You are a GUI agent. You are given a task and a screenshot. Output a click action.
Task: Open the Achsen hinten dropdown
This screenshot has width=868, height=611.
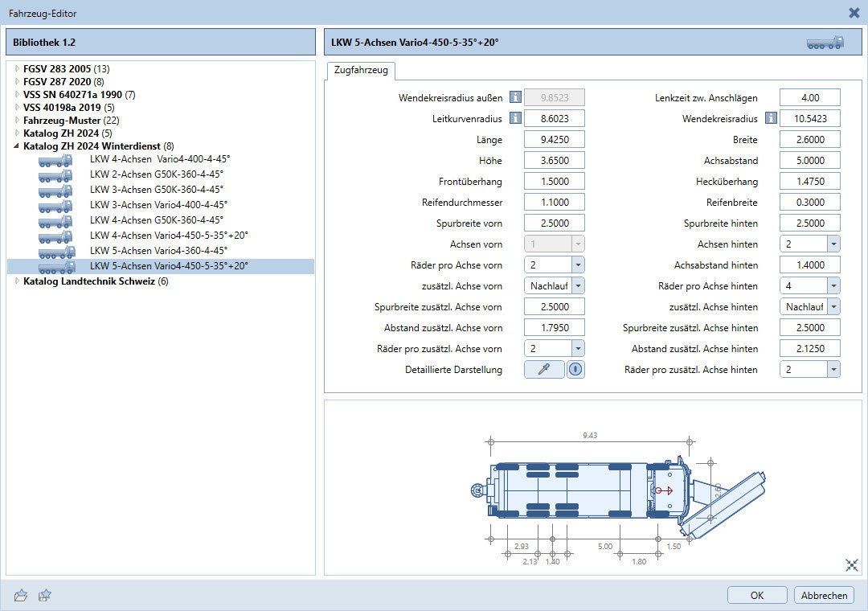tap(832, 244)
